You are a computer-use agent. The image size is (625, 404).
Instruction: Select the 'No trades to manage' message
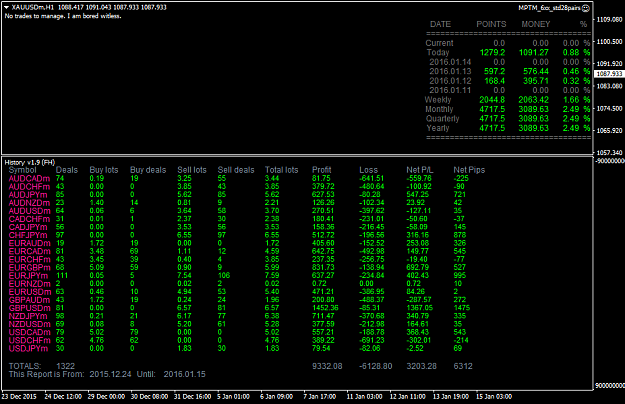[63, 16]
